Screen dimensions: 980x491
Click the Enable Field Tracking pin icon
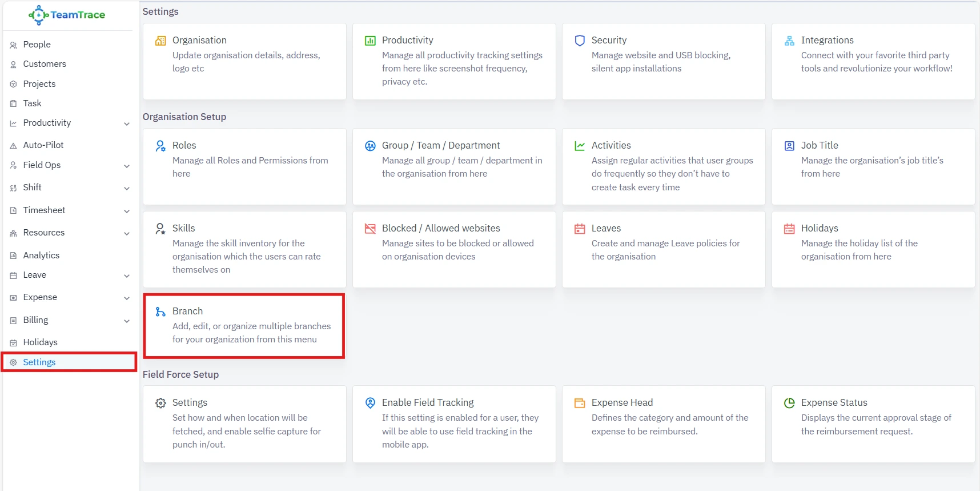tap(370, 403)
